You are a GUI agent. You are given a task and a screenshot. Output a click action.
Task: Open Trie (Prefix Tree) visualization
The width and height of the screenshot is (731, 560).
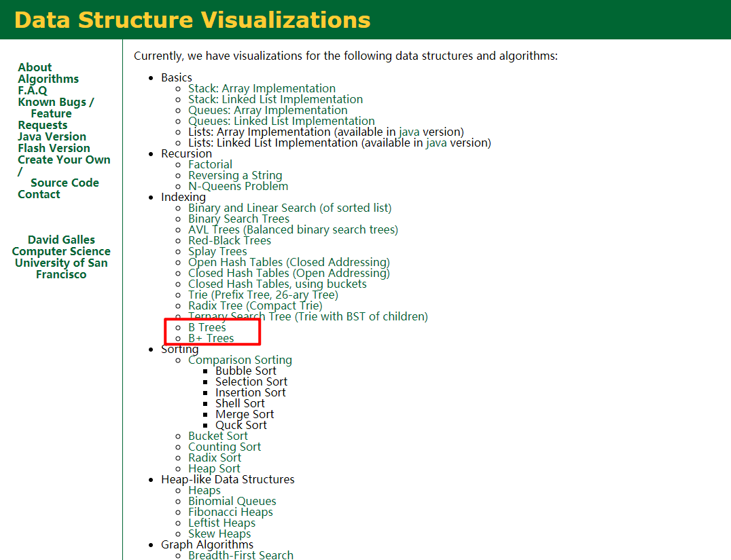pyautogui.click(x=263, y=295)
